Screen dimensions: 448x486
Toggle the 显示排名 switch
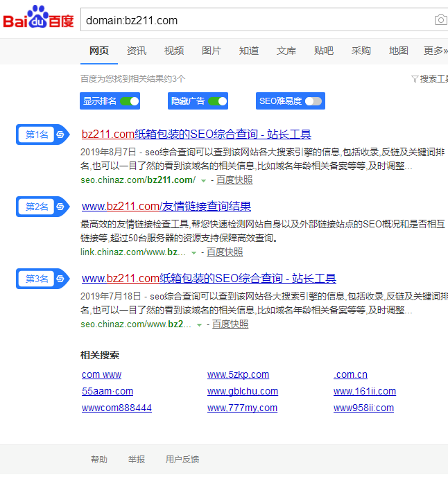(x=130, y=101)
